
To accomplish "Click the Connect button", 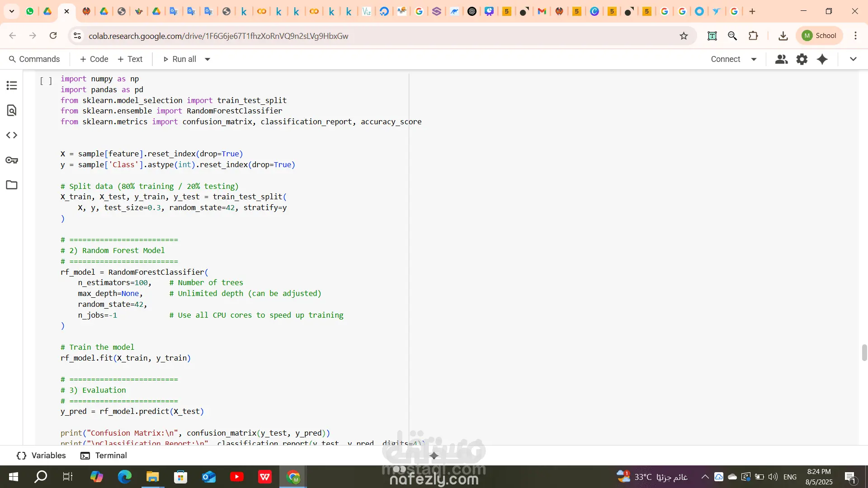I will tap(725, 59).
